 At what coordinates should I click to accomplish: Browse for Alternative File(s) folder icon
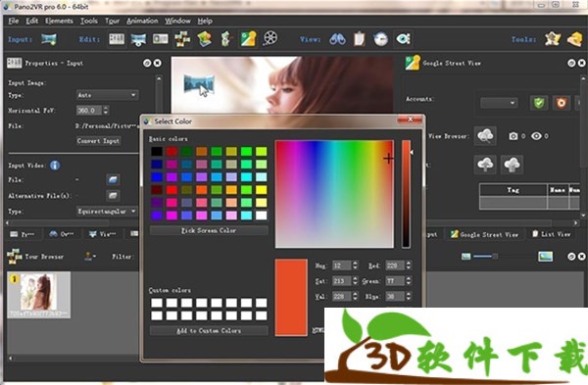tap(113, 195)
